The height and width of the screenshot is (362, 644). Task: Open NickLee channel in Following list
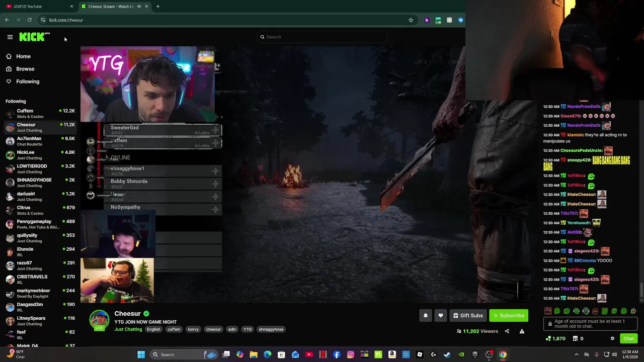click(40, 155)
